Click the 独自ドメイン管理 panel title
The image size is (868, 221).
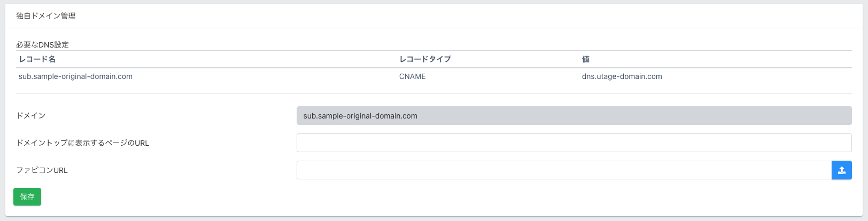click(x=46, y=16)
